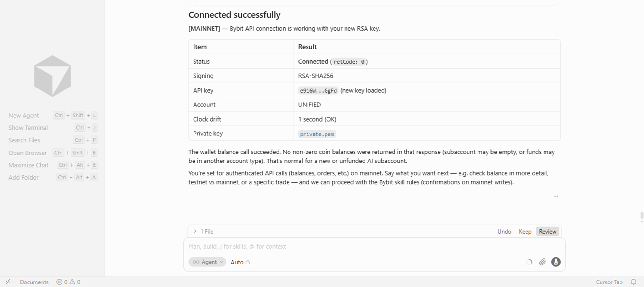Expand the 1 File changes list
Image resolution: width=644 pixels, height=287 pixels.
[204, 231]
